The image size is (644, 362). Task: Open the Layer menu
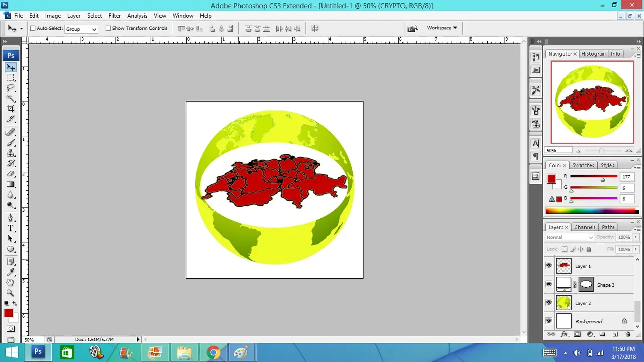(x=74, y=16)
